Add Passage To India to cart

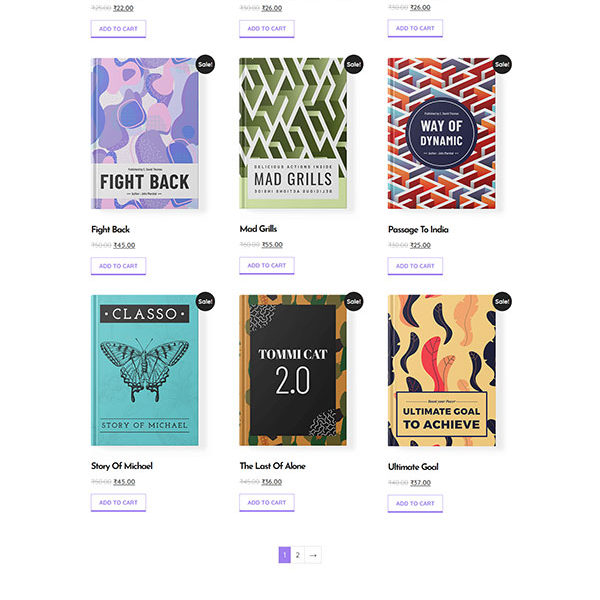[x=415, y=266]
